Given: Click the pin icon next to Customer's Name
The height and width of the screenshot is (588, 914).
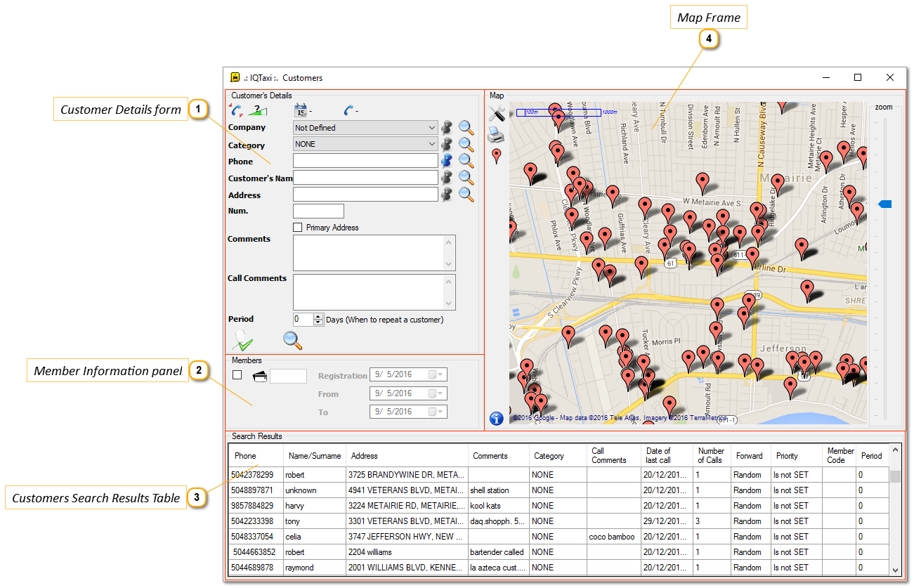Looking at the screenshot, I should [447, 177].
